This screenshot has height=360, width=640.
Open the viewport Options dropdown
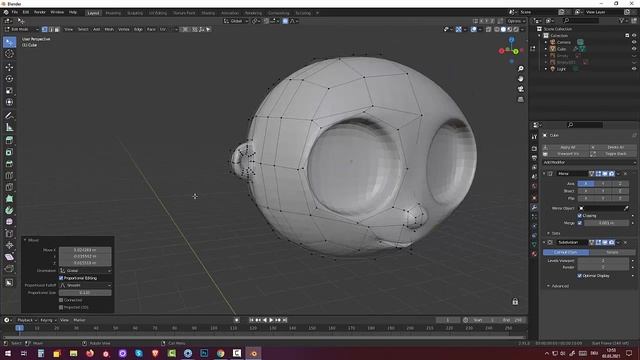[516, 21]
